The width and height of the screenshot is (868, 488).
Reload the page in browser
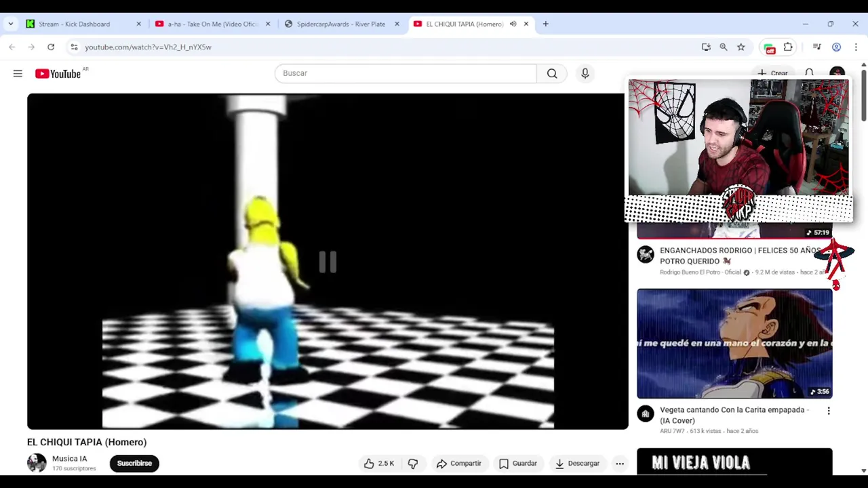tap(51, 47)
